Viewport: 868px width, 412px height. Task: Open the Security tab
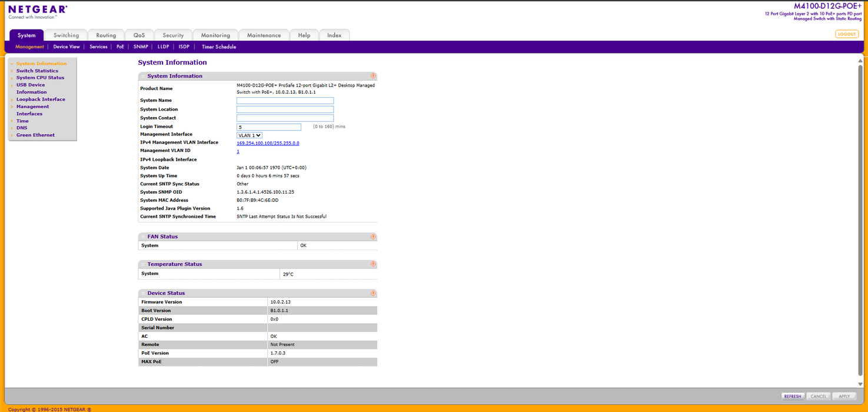click(x=173, y=35)
